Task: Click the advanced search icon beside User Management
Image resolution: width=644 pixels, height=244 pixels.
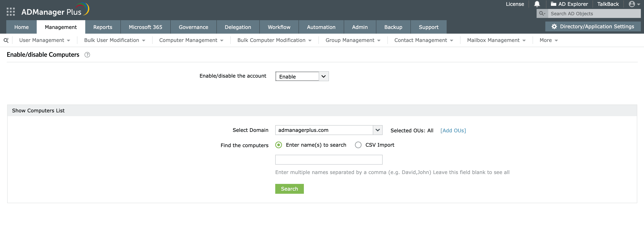Action: pos(6,40)
